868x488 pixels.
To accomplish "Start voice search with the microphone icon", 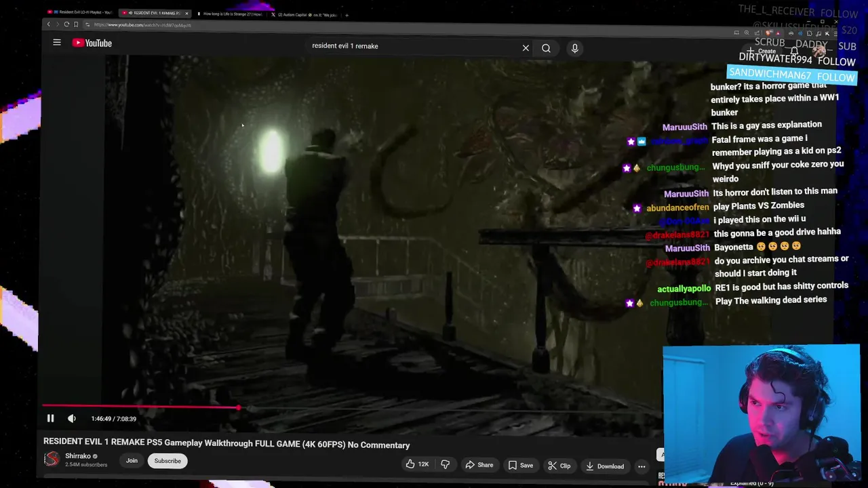I will pyautogui.click(x=574, y=48).
